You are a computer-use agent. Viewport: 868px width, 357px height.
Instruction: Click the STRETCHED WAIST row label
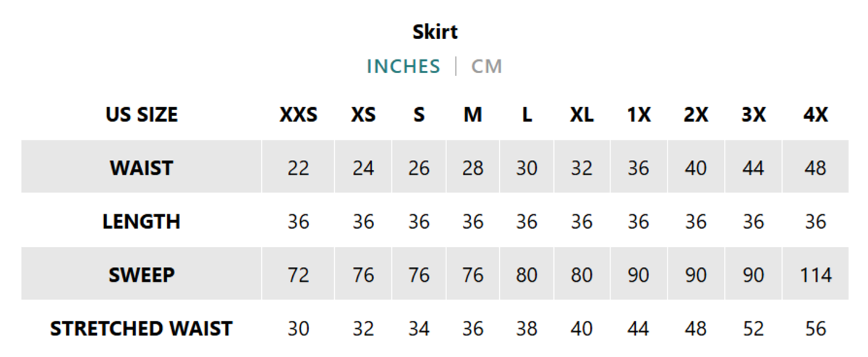141,329
